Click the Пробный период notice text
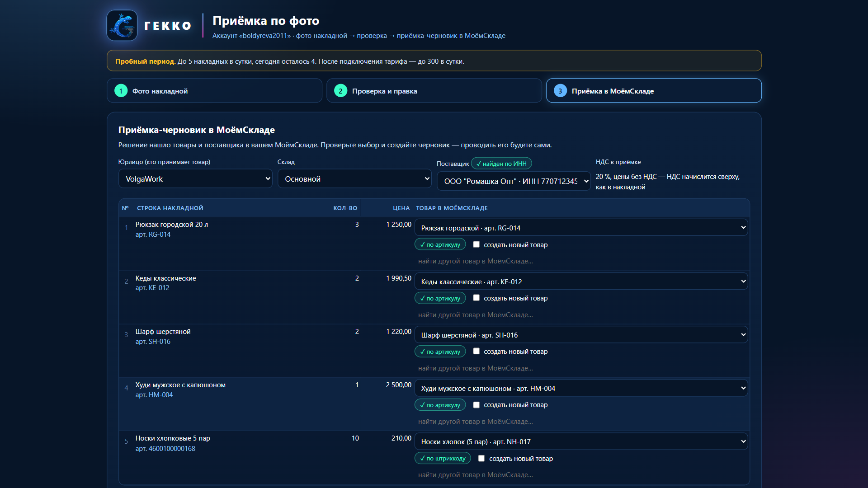This screenshot has height=488, width=868. pos(290,61)
